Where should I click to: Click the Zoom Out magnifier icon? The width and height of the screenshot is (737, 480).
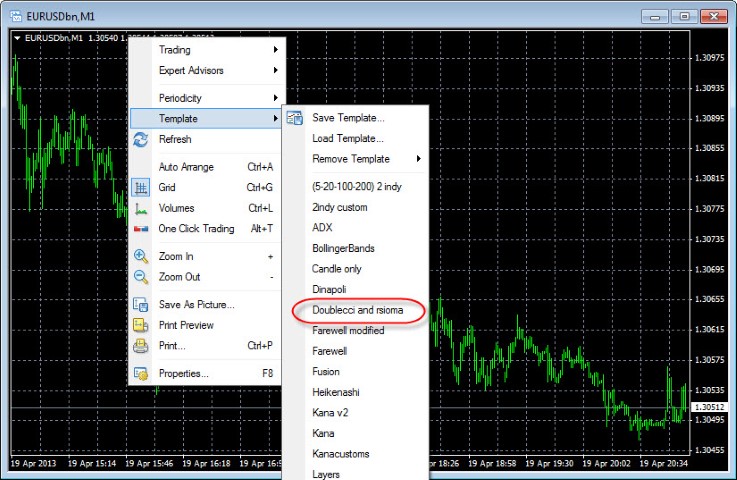pos(141,277)
